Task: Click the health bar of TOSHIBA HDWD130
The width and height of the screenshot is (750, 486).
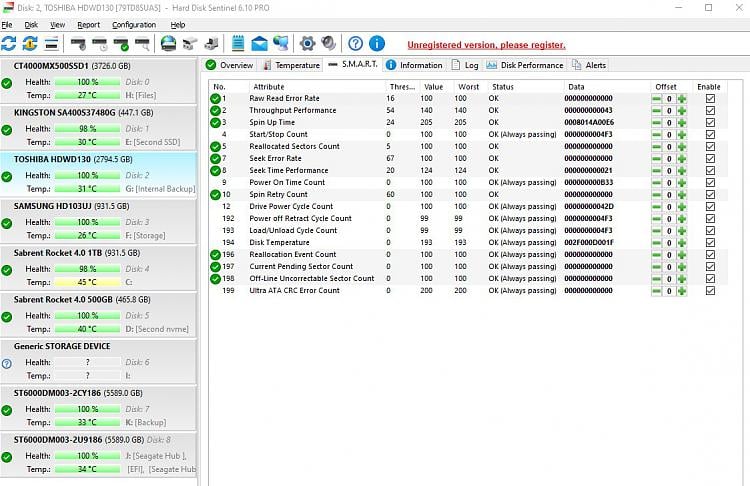Action: coord(87,176)
